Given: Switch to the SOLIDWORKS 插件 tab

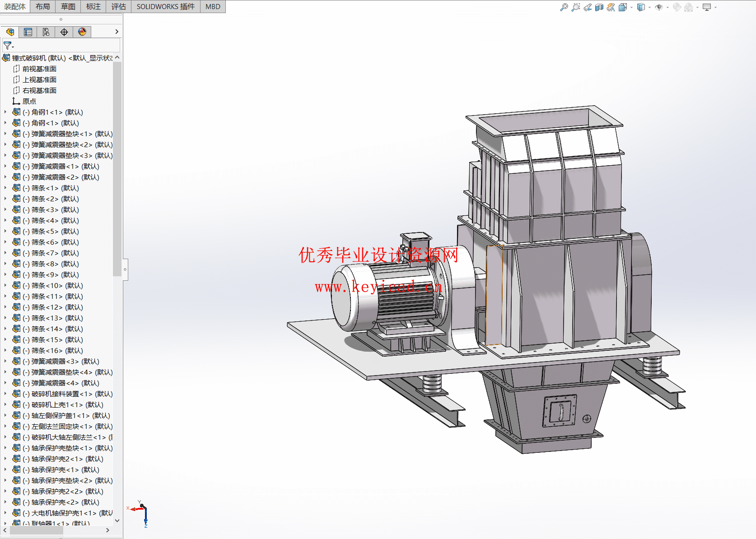Looking at the screenshot, I should (x=166, y=6).
